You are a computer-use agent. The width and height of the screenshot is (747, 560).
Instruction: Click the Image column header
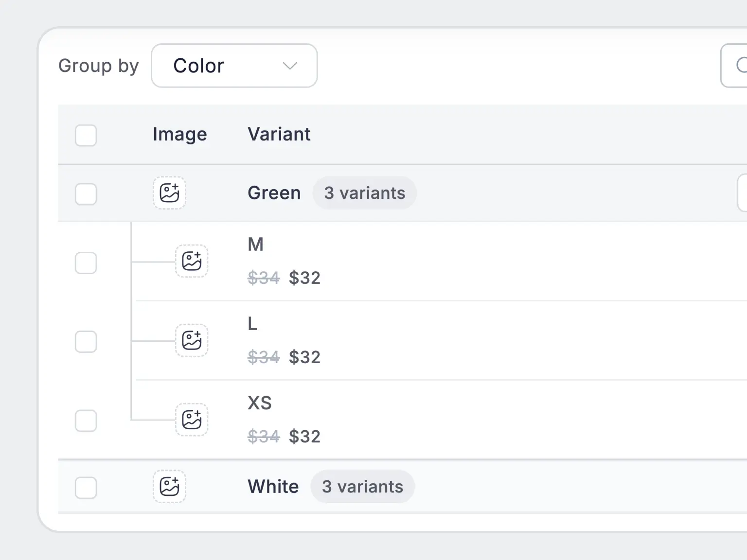180,134
